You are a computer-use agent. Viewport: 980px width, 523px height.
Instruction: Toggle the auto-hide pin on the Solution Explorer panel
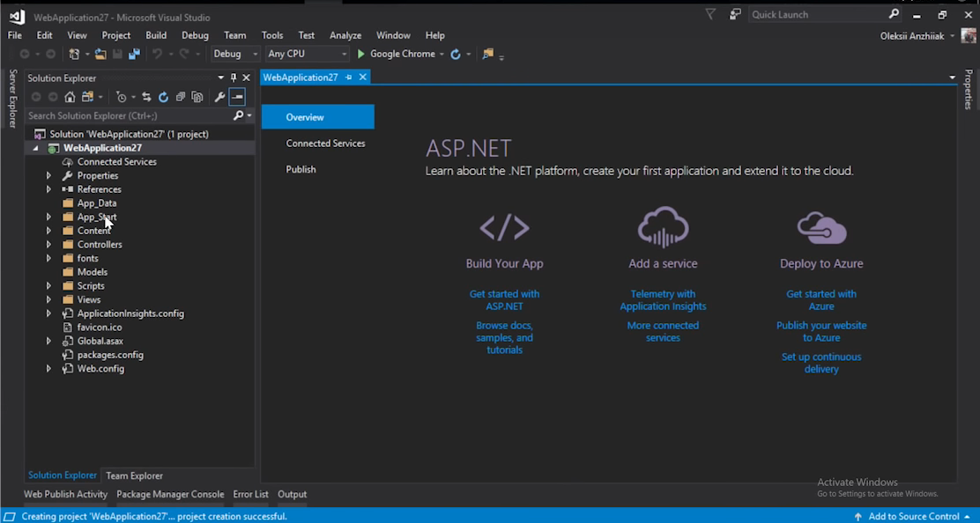click(x=234, y=78)
